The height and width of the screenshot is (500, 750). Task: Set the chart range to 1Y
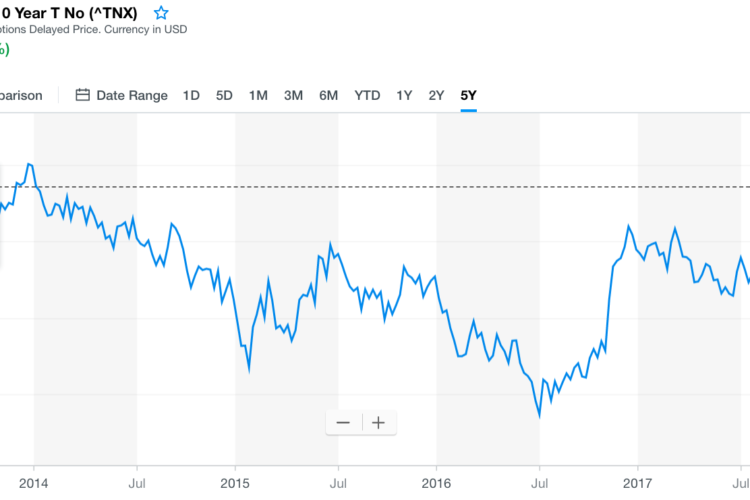point(404,95)
